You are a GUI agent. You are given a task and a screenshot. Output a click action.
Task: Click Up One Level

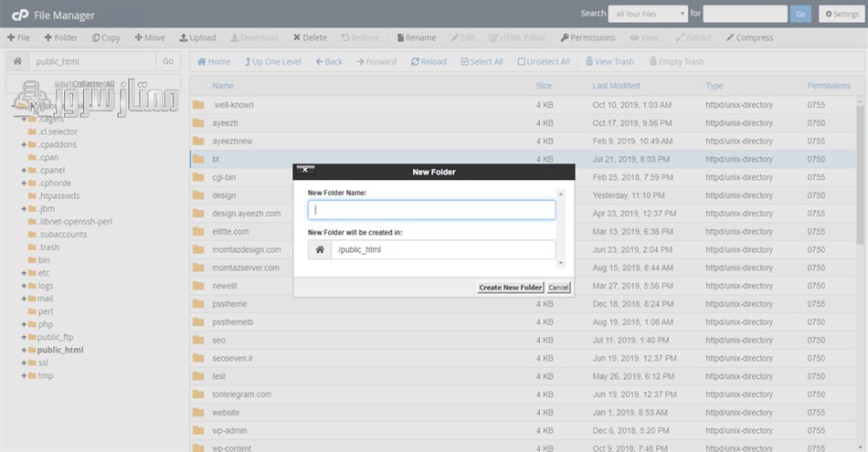(273, 61)
